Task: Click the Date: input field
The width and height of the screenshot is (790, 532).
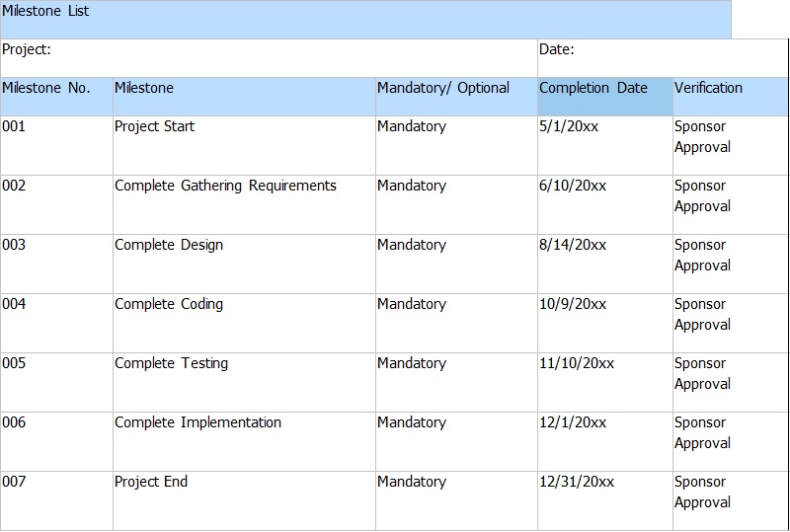Action: 663,58
